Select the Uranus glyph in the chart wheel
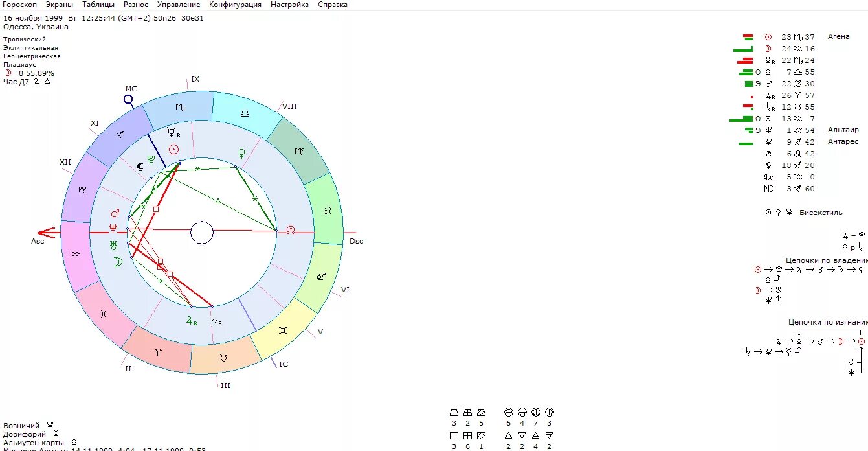 coord(113,245)
